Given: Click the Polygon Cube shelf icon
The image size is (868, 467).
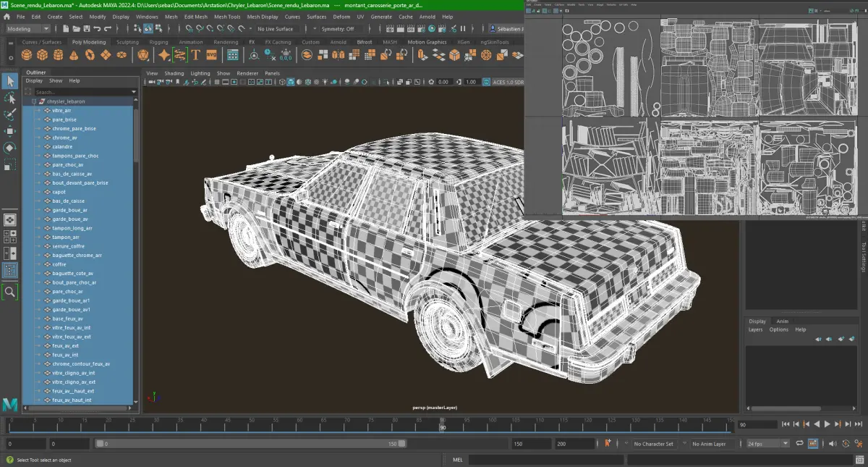Looking at the screenshot, I should click(x=42, y=55).
